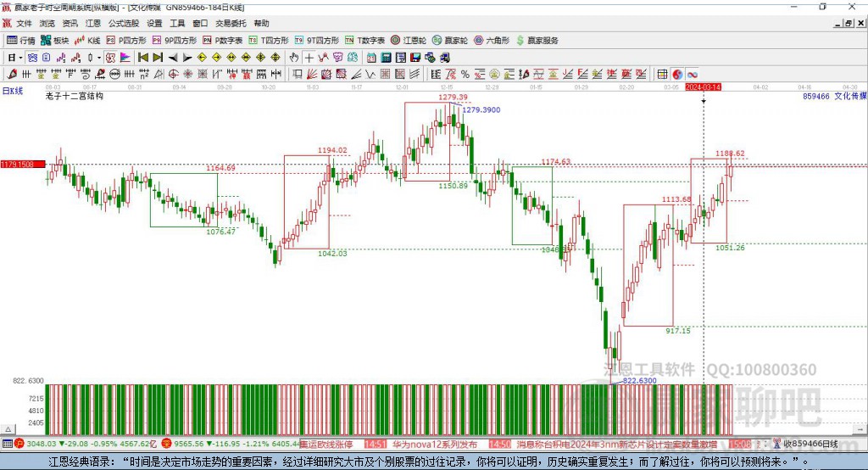Open the 9T四方形 tool
868x470 pixels.
tap(317, 41)
